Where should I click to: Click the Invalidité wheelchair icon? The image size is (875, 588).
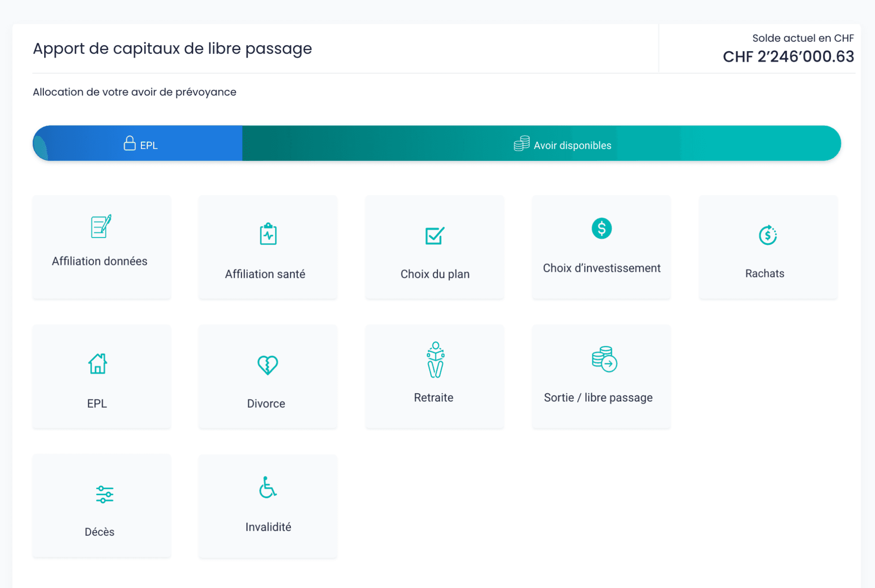(268, 487)
